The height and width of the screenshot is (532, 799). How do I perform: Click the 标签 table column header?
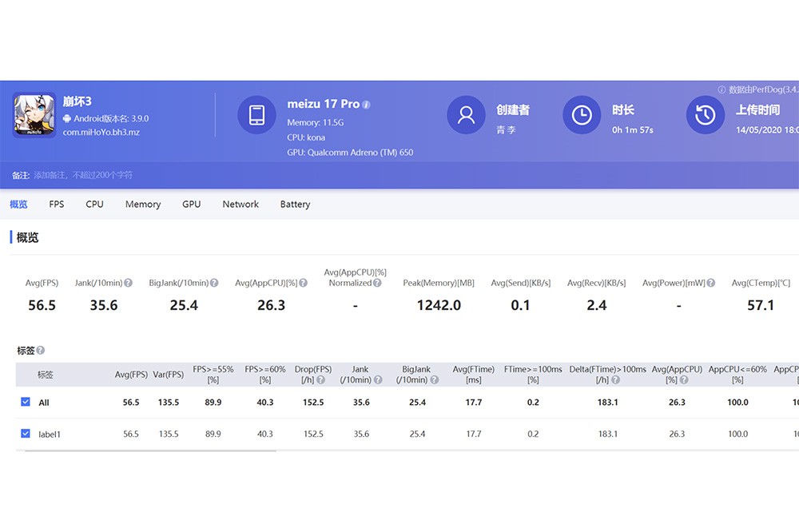(45, 375)
